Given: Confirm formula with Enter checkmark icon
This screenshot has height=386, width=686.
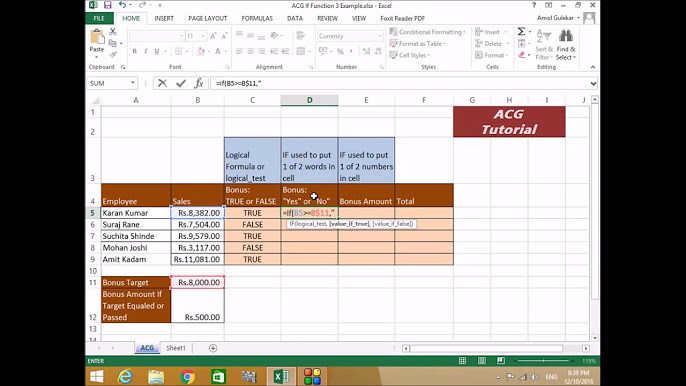Looking at the screenshot, I should click(181, 83).
